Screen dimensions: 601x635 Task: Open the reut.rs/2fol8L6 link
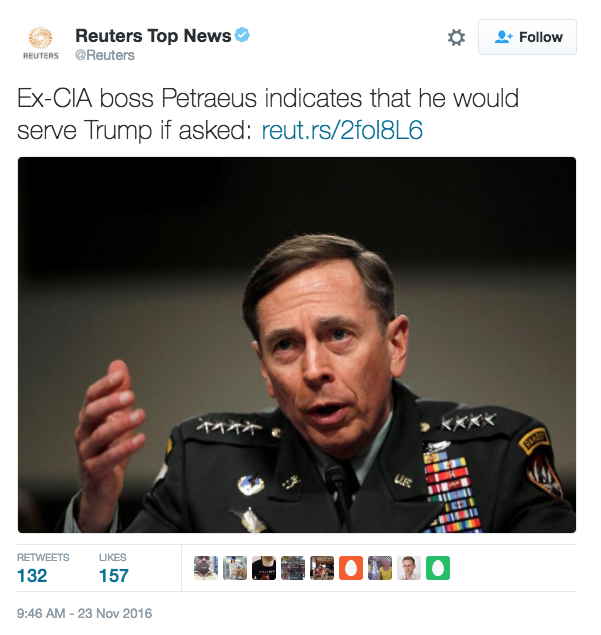tap(342, 130)
